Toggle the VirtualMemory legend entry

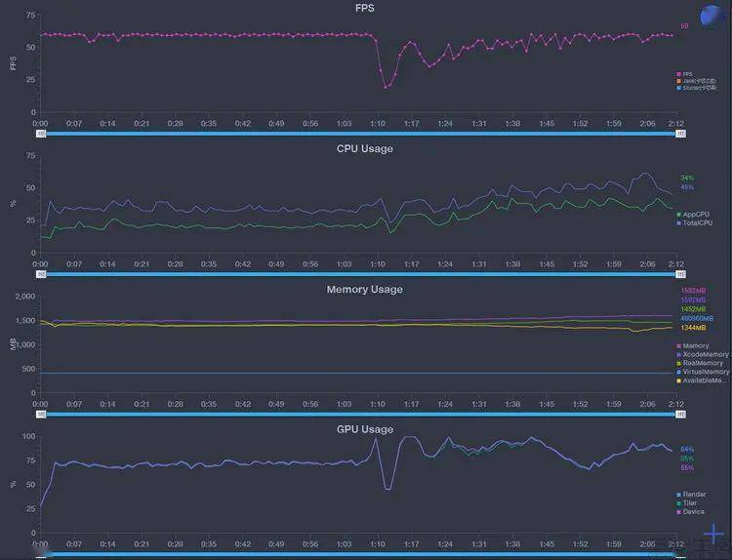[x=703, y=372]
